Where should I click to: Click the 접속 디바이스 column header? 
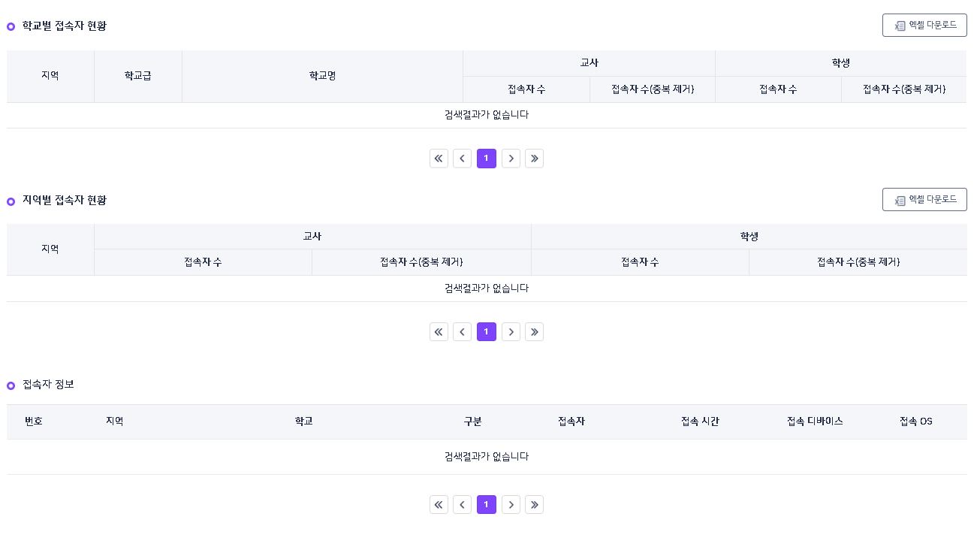pos(815,422)
